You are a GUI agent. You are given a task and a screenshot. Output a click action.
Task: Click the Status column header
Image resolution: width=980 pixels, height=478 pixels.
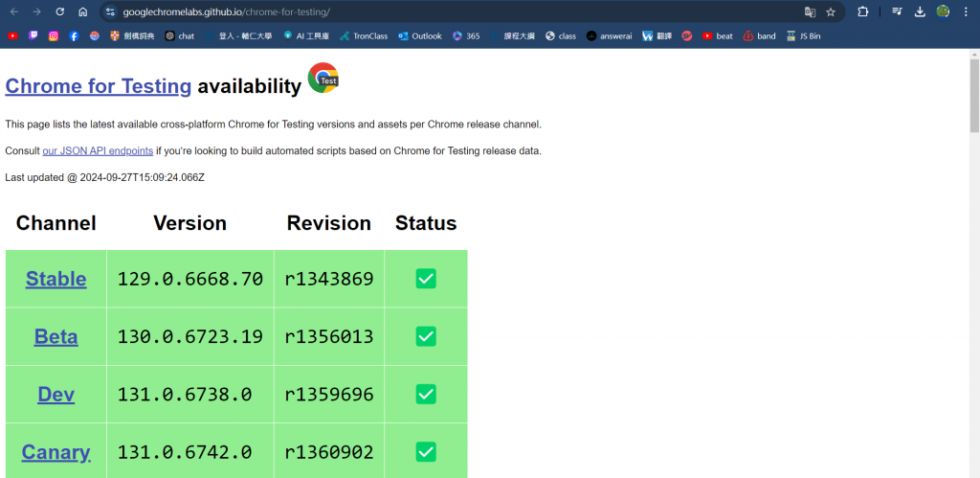pyautogui.click(x=426, y=223)
